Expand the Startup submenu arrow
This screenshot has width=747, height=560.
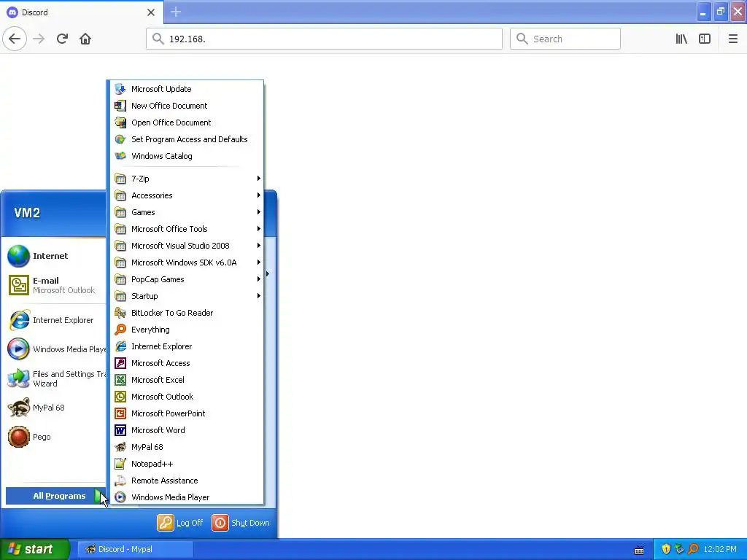tap(259, 296)
